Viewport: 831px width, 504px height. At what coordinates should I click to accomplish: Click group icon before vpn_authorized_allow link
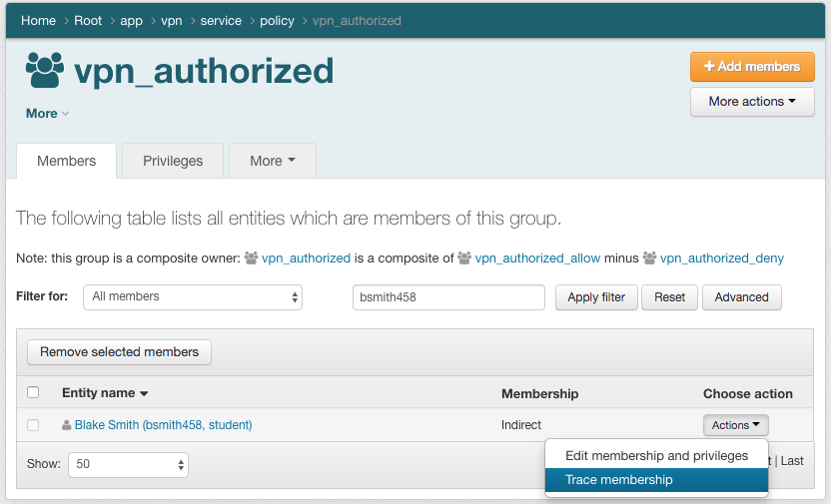pyautogui.click(x=464, y=258)
